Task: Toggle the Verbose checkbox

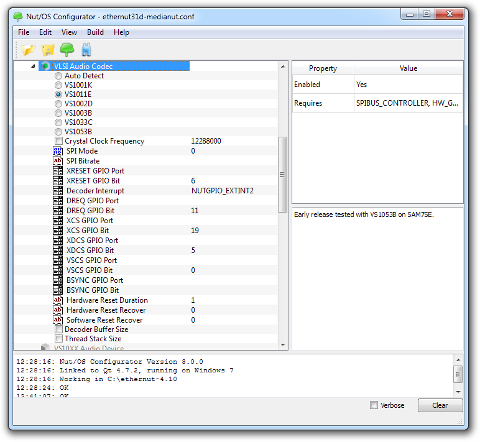Action: point(374,405)
